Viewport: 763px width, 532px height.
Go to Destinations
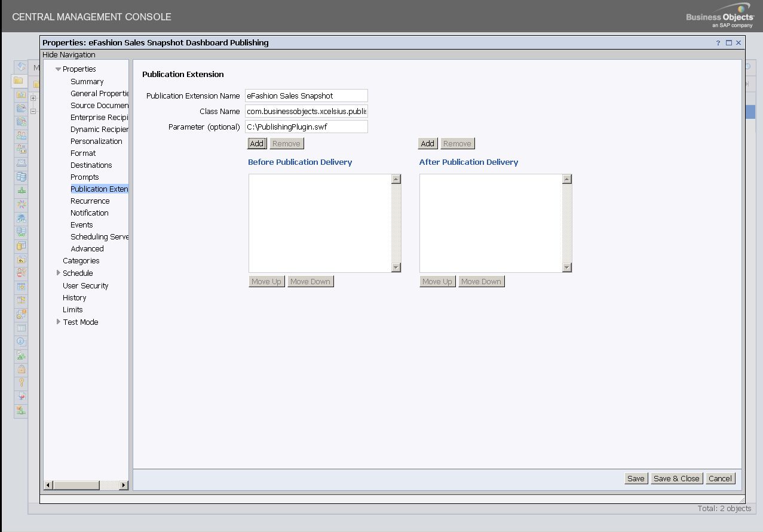coord(91,165)
